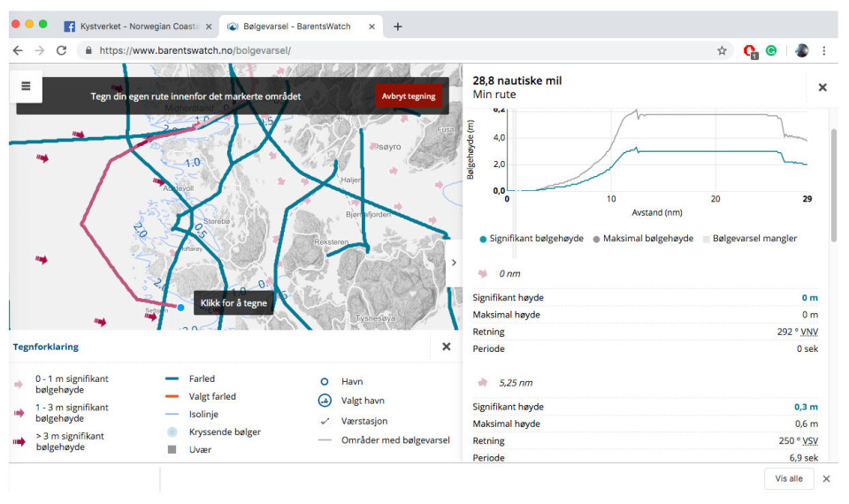This screenshot has height=504, width=849.
Task: Click the Isolinje blue line swatch
Action: pyautogui.click(x=172, y=414)
